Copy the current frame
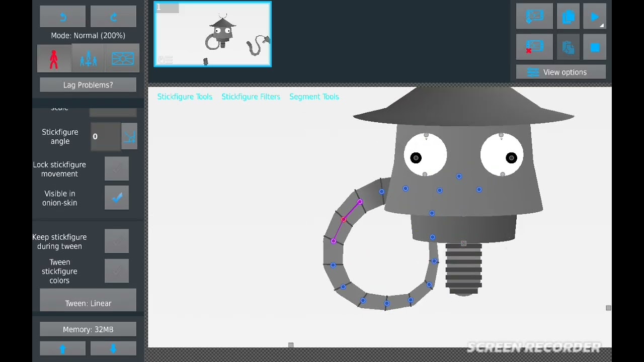 (569, 17)
